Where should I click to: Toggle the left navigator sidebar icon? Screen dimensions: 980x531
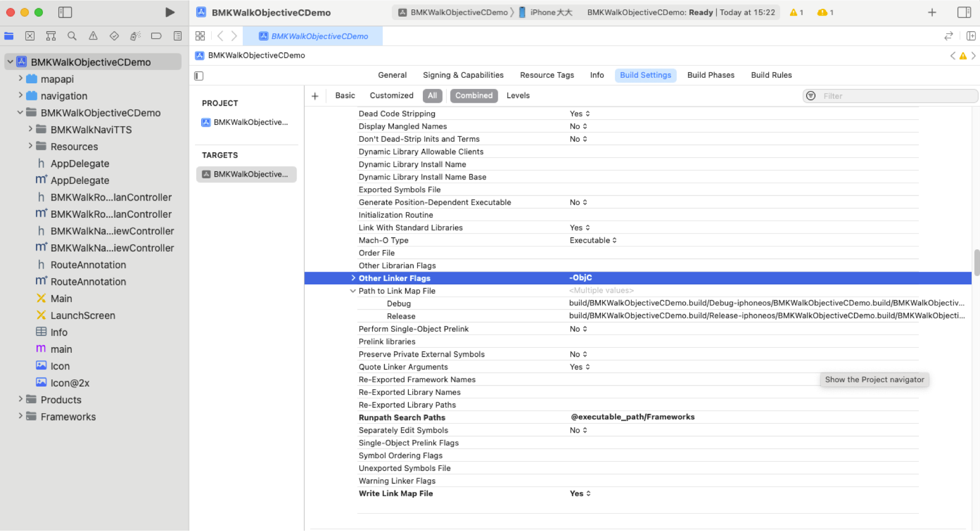pyautogui.click(x=65, y=12)
